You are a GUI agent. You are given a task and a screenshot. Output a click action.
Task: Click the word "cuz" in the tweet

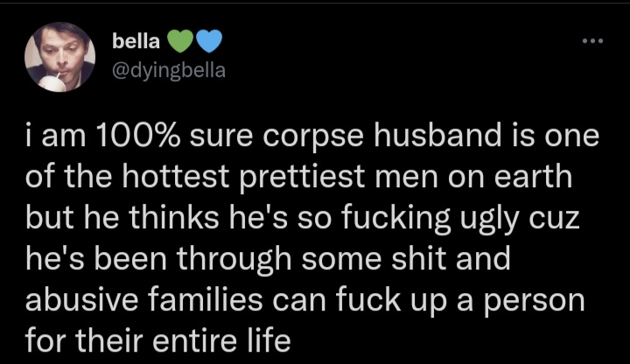pyautogui.click(x=557, y=219)
